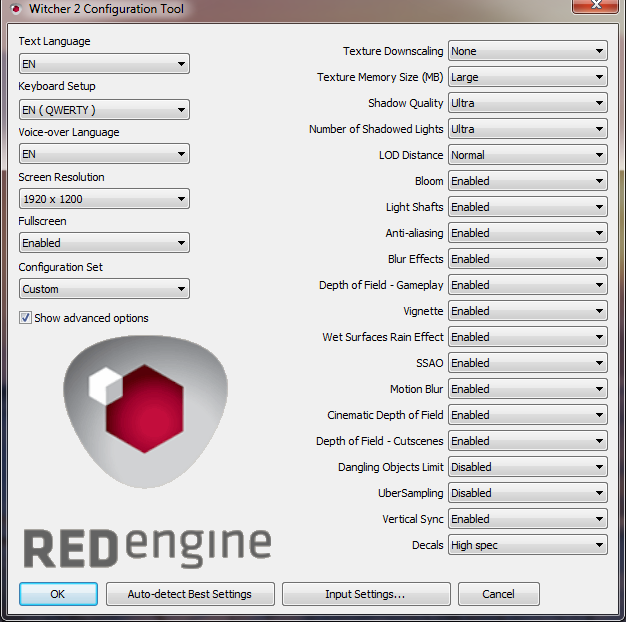The image size is (630, 625).
Task: Open the LOD Distance dropdown
Action: (x=528, y=155)
